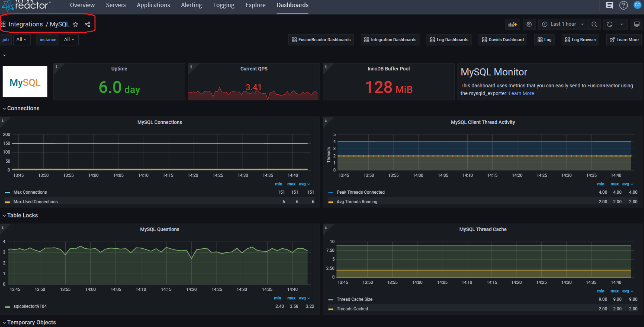Click the Integrations breadcrumb

(x=26, y=24)
